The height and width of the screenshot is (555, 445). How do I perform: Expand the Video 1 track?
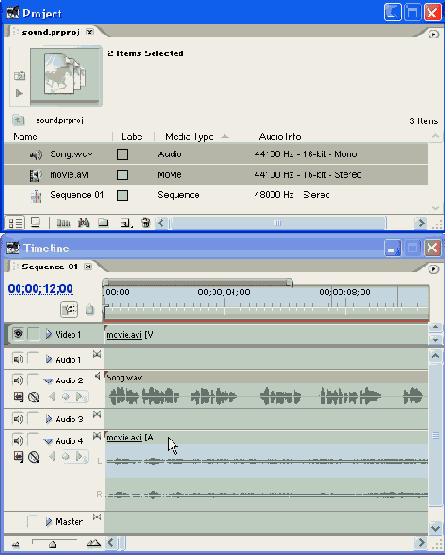pos(49,334)
